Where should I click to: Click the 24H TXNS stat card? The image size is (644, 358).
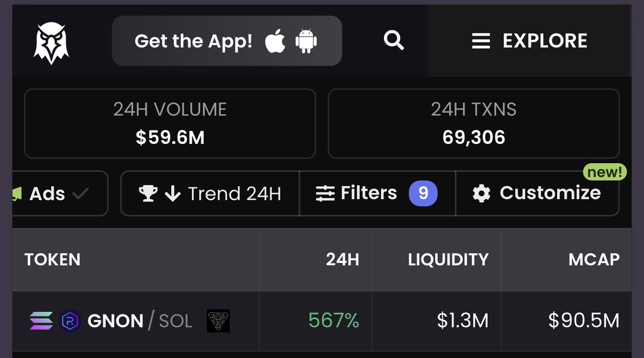click(x=473, y=123)
